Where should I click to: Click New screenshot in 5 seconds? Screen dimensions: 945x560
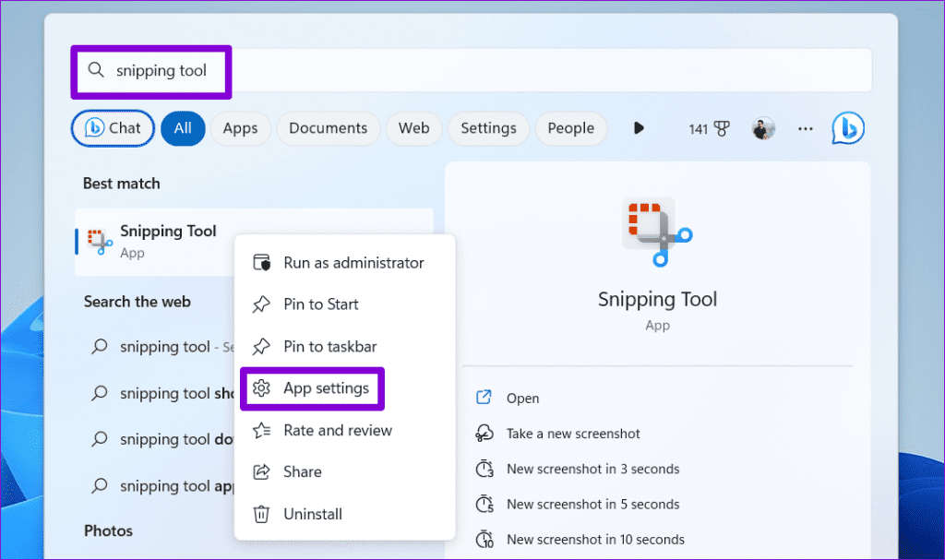pyautogui.click(x=593, y=505)
